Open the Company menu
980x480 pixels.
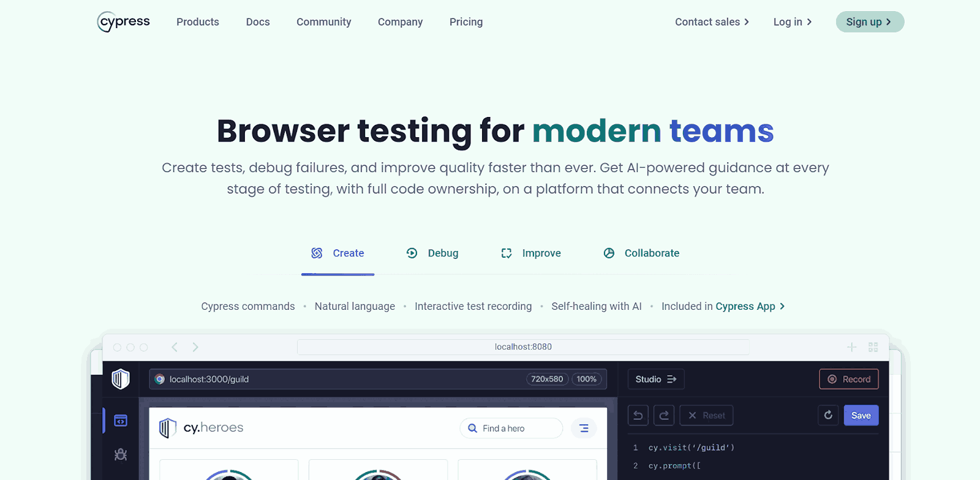401,22
